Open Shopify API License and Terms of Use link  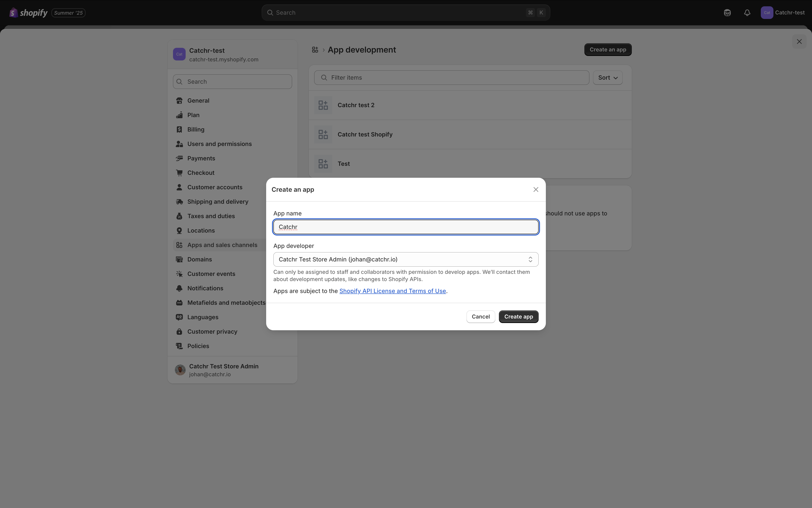click(x=393, y=291)
